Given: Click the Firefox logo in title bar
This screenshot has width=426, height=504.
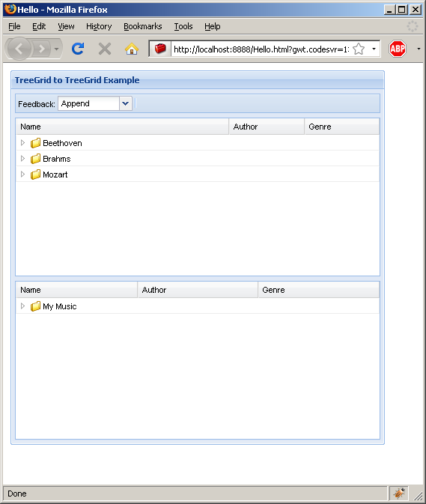Looking at the screenshot, I should [x=10, y=9].
